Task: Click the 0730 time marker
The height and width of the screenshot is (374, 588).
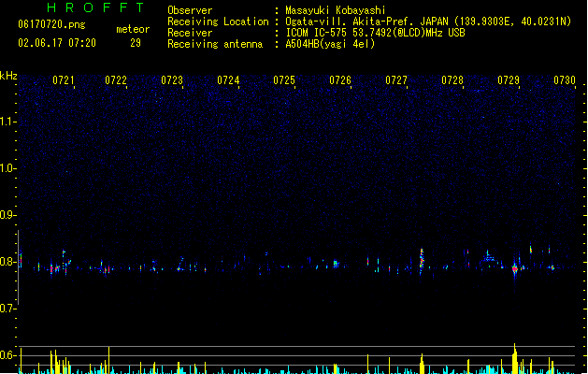Action: coord(565,80)
